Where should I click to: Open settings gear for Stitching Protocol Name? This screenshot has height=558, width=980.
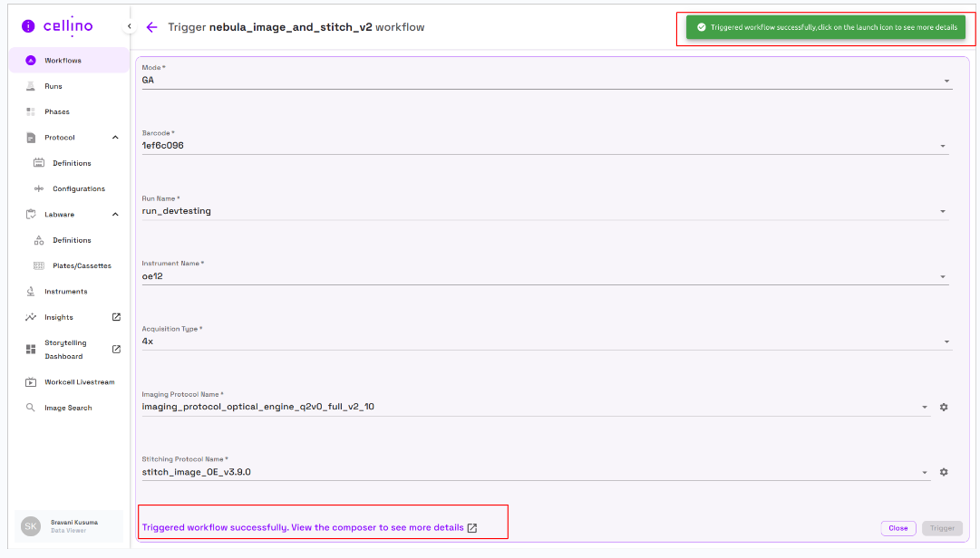point(944,472)
